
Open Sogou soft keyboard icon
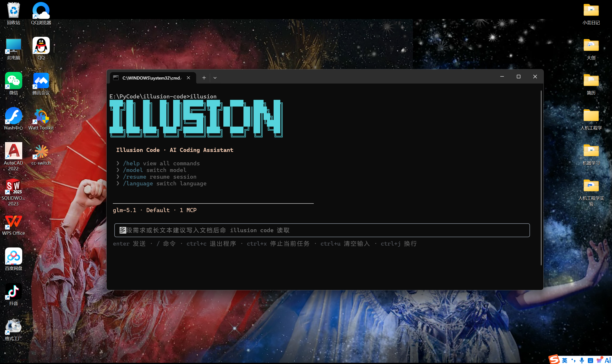pyautogui.click(x=590, y=361)
